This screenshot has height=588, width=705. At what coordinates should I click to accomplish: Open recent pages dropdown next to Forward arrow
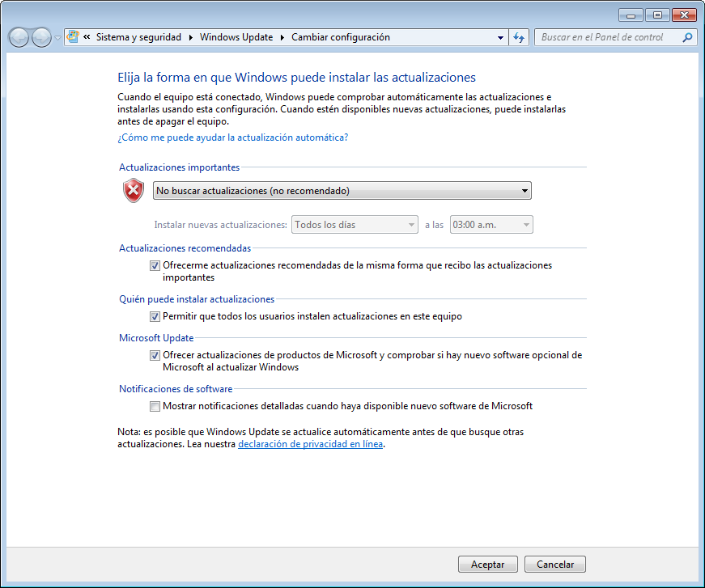pos(58,38)
